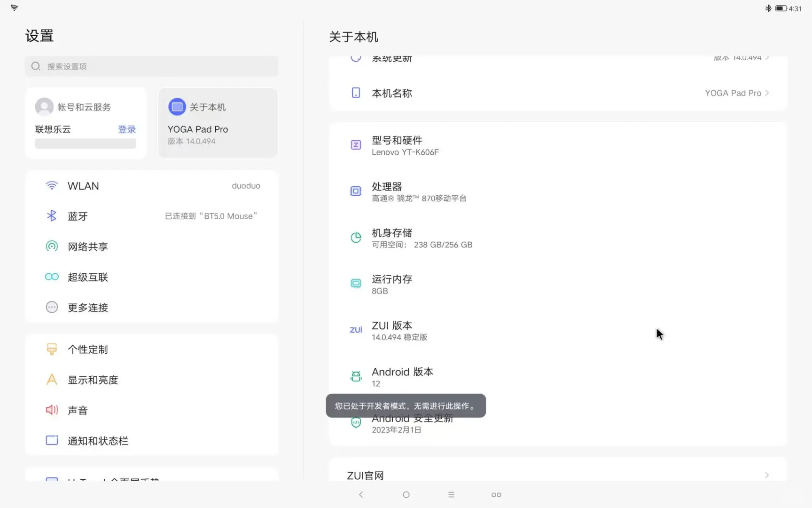Click the 联想乐云 label
Image resolution: width=812 pixels, height=508 pixels.
click(x=53, y=129)
